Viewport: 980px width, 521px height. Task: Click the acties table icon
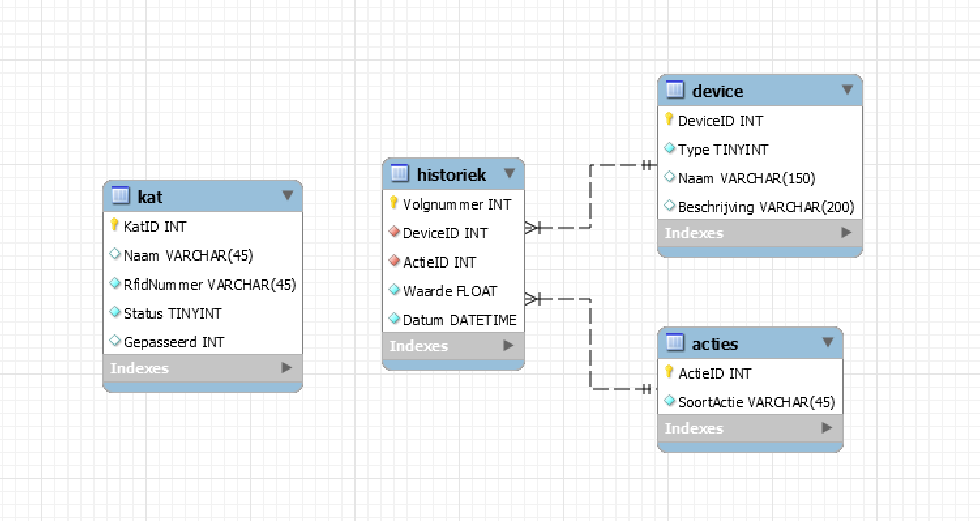point(675,343)
